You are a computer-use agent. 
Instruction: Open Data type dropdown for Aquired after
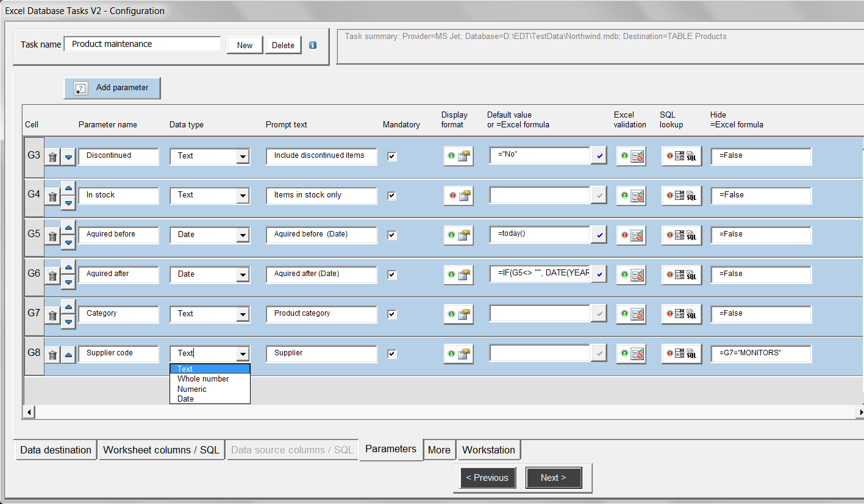click(x=243, y=275)
